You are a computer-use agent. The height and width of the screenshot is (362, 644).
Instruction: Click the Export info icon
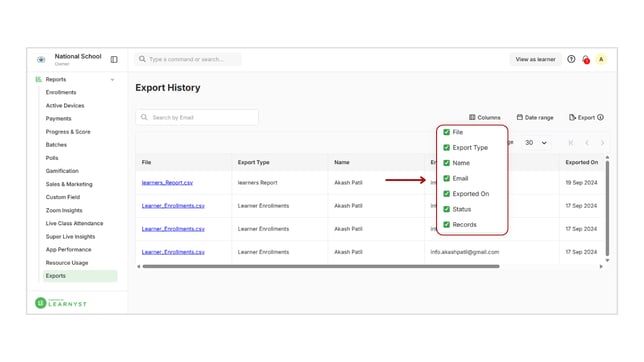[x=600, y=118]
